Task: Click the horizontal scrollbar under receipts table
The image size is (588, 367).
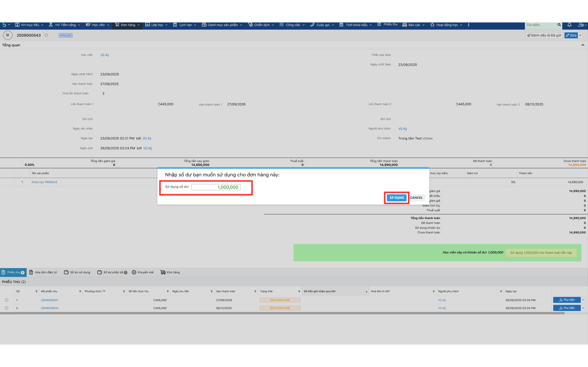Action: tap(282, 313)
